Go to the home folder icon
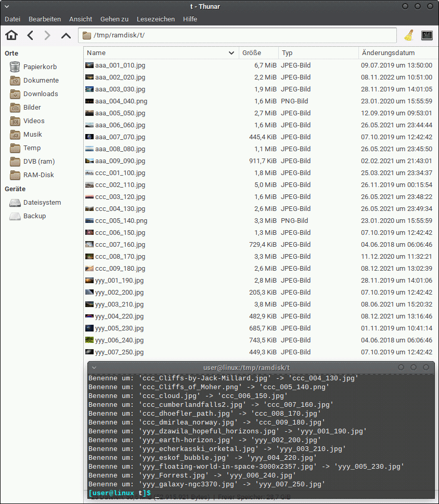The height and width of the screenshot is (504, 439). (11, 35)
